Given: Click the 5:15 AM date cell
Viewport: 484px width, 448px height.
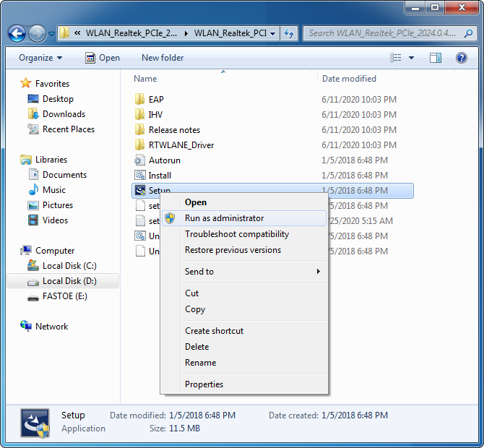Looking at the screenshot, I should click(360, 221).
